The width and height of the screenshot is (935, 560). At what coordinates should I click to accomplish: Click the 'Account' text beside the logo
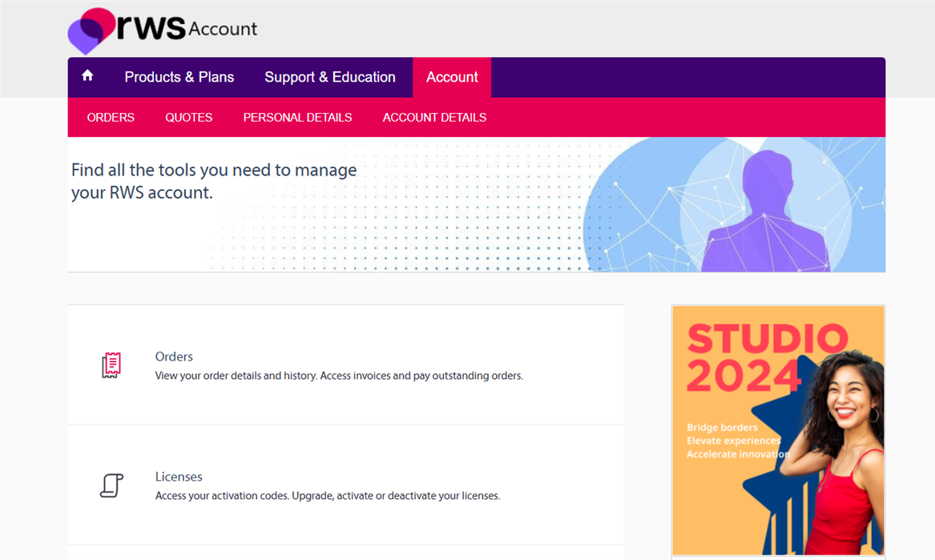223,30
